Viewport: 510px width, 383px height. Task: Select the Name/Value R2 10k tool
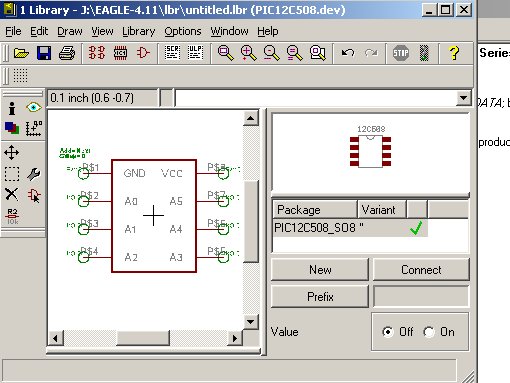(x=12, y=216)
